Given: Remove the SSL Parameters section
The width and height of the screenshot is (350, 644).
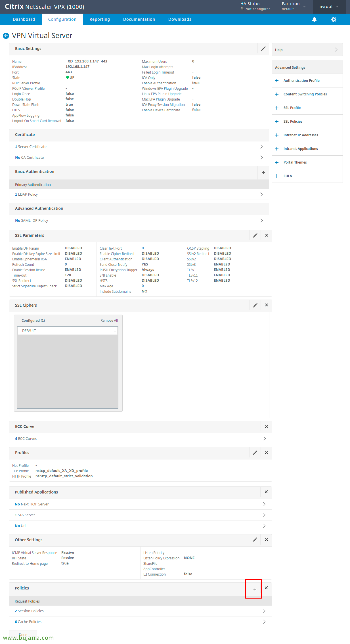Looking at the screenshot, I should 267,235.
